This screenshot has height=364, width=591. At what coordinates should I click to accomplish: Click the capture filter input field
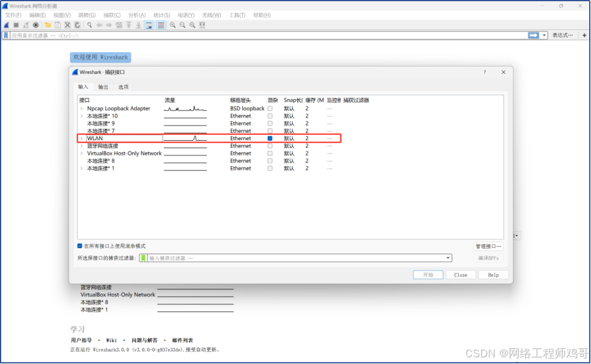[x=295, y=258]
